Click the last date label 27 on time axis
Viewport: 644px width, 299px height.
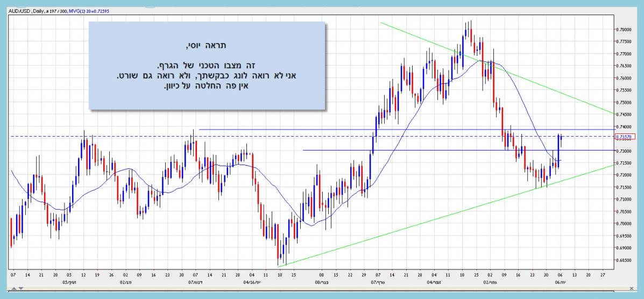point(602,274)
